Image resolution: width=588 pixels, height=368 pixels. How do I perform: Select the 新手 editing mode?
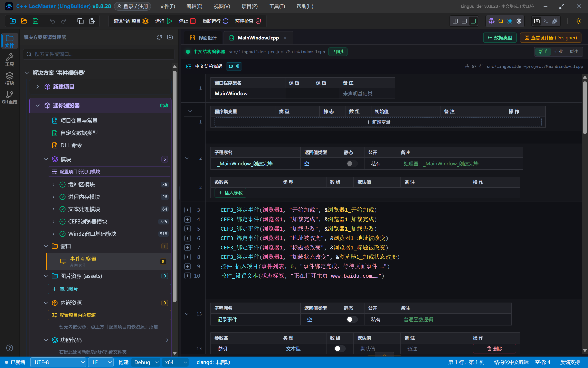pos(543,52)
